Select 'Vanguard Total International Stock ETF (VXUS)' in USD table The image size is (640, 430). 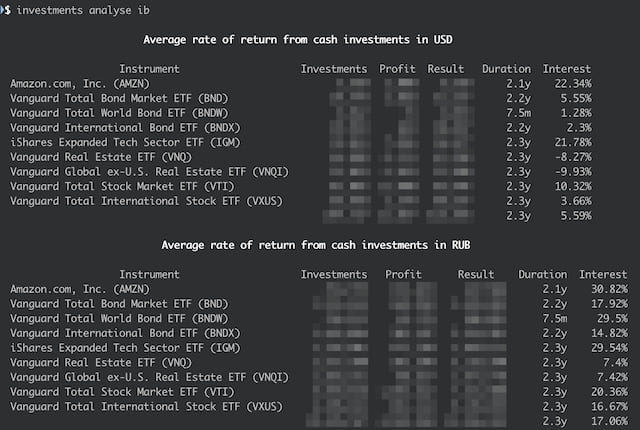pos(147,201)
